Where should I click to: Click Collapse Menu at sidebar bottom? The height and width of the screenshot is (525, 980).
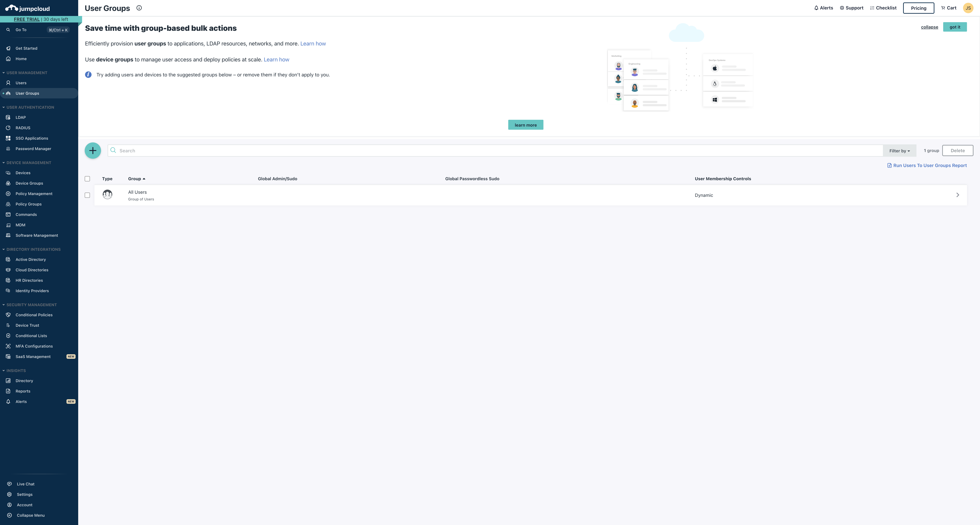coord(30,516)
